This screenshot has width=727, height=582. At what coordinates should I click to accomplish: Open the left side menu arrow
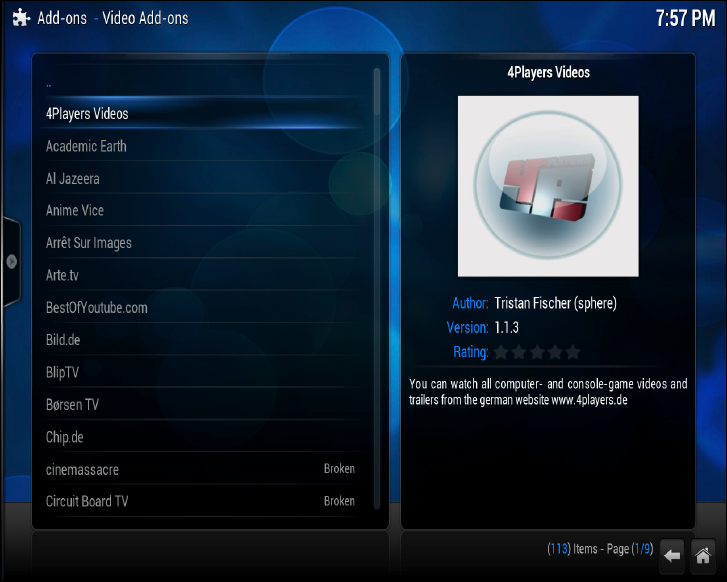[x=11, y=262]
